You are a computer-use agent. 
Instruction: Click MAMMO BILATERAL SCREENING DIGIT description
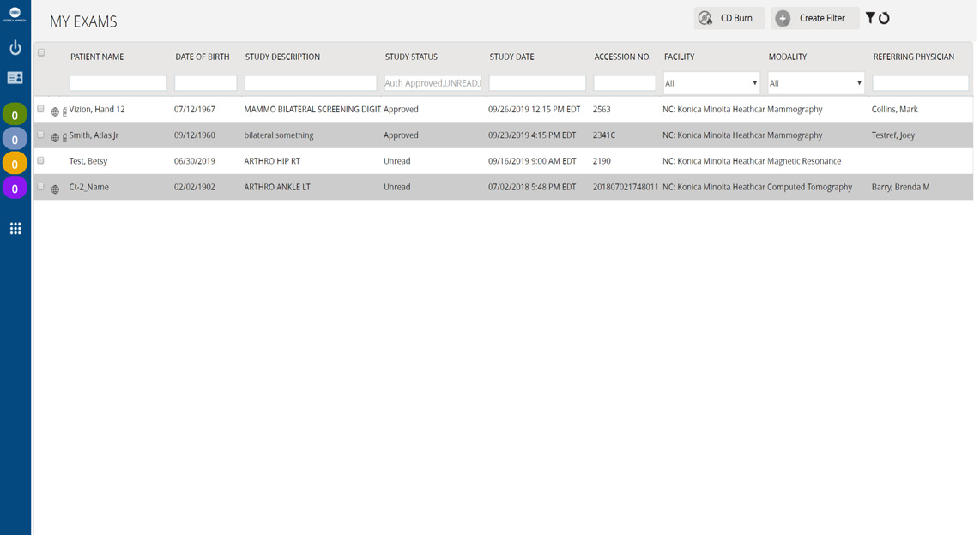(x=312, y=109)
